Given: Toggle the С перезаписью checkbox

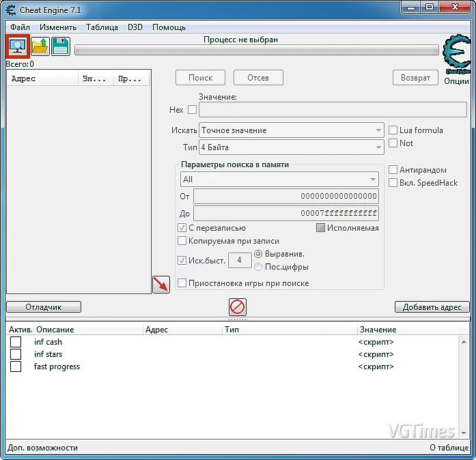Looking at the screenshot, I should tap(182, 227).
